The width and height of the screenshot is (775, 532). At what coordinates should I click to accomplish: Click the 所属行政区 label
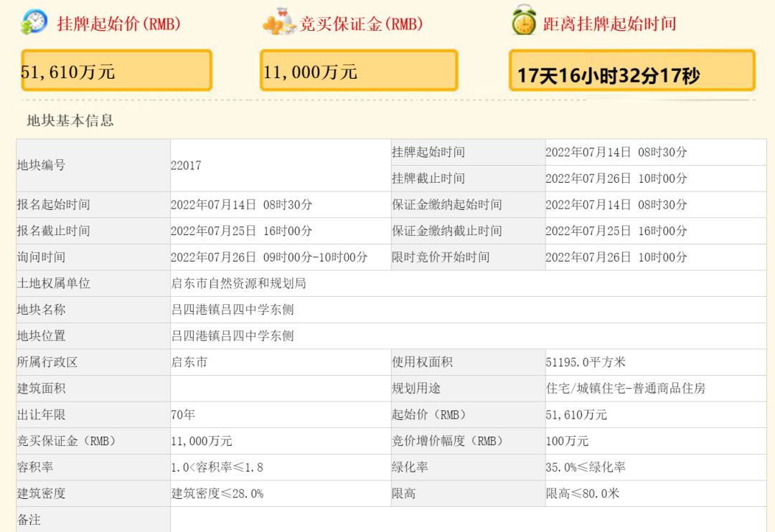[47, 362]
